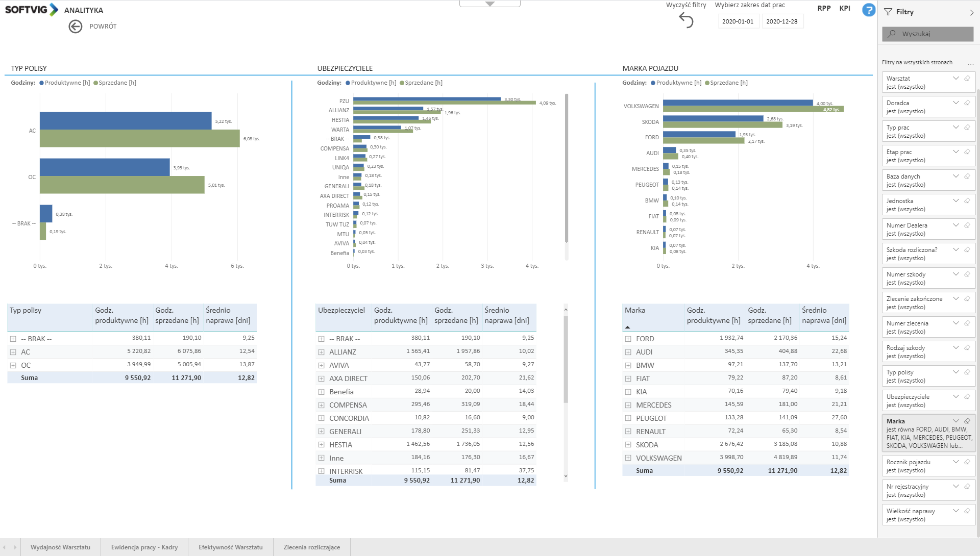Expand the Typ prac filter dropdown
The width and height of the screenshot is (980, 556).
point(955,128)
